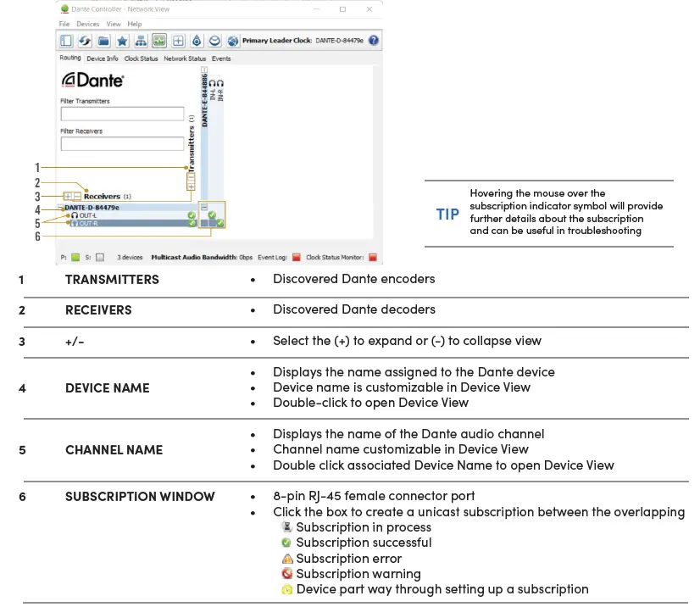Switch to the Clock Status tab
The height and width of the screenshot is (607, 700).
(x=141, y=58)
